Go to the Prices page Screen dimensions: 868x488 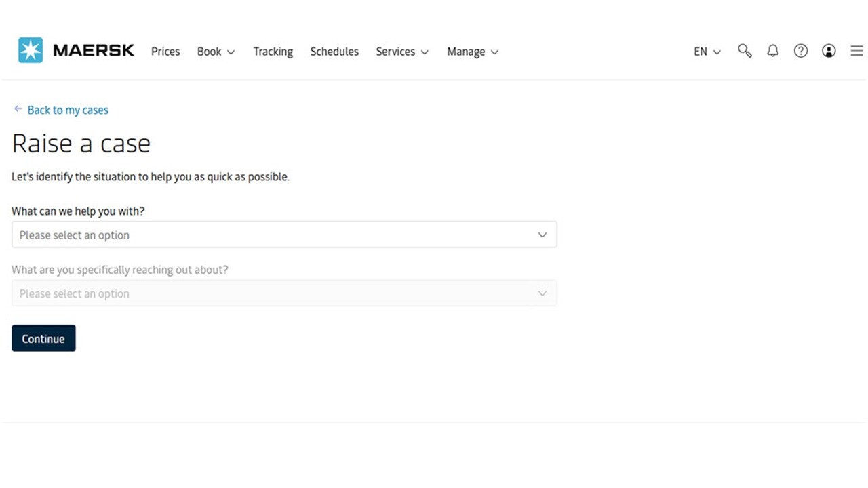point(165,52)
